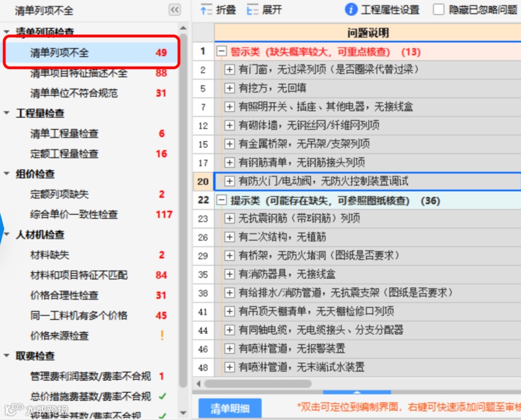
Task: Expand row 有钢筋清单，无钢筋接头列项
Action: pyautogui.click(x=229, y=163)
